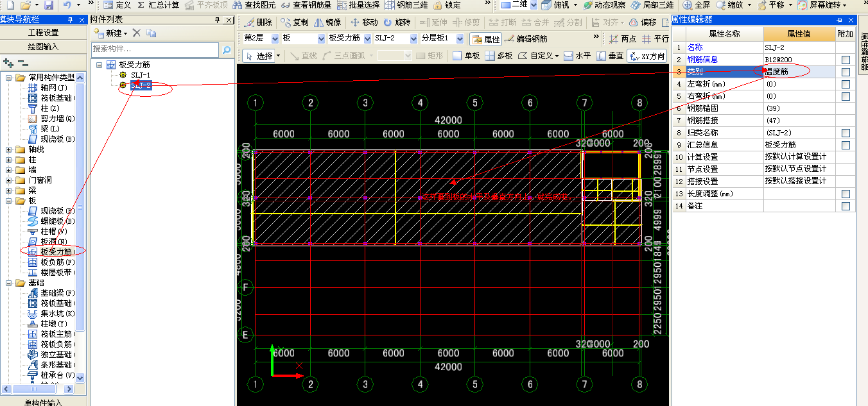
Task: Check 附加 box for 归类名称 row
Action: pos(846,133)
